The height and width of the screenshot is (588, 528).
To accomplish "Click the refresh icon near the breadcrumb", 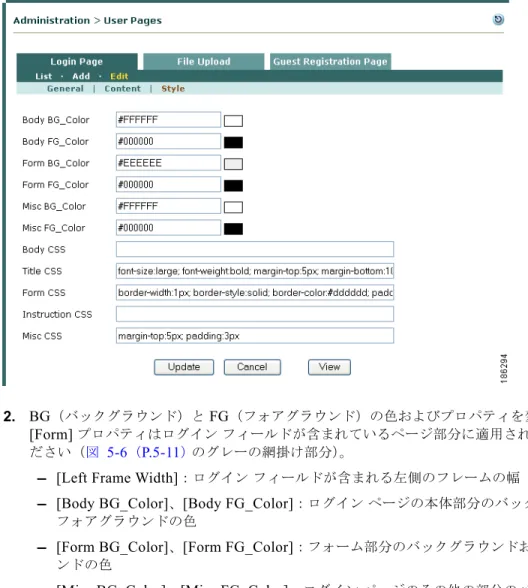I will [x=498, y=20].
